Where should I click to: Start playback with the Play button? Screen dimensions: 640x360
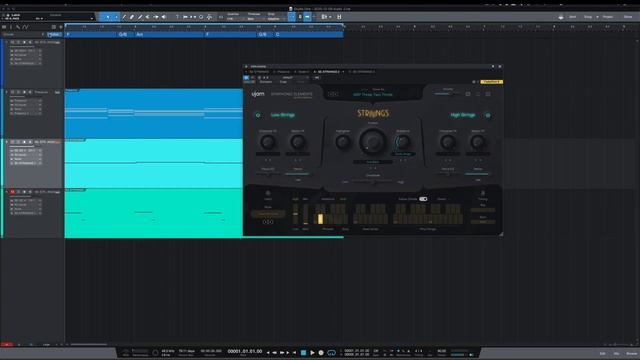312,353
